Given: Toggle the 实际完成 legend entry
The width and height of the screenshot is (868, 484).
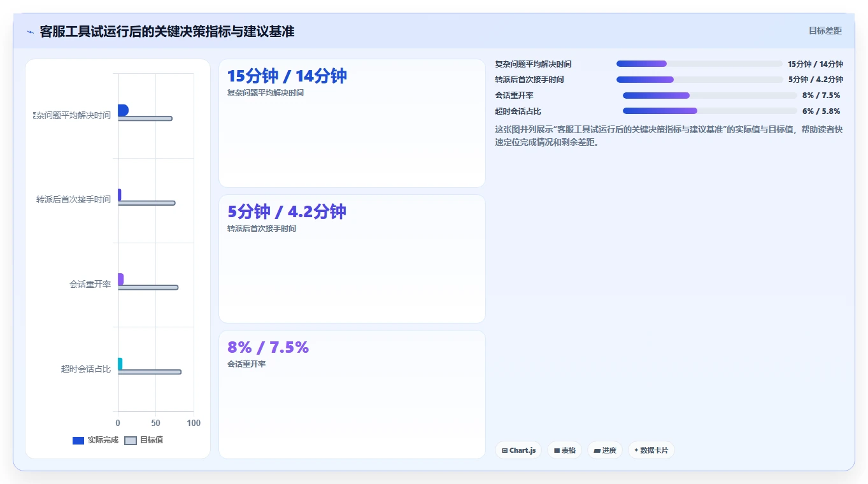Looking at the screenshot, I should (96, 440).
